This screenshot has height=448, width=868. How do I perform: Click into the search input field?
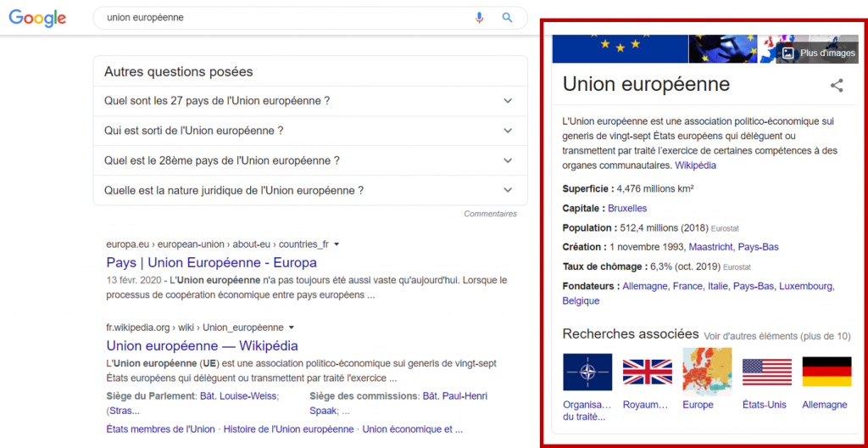(280, 18)
